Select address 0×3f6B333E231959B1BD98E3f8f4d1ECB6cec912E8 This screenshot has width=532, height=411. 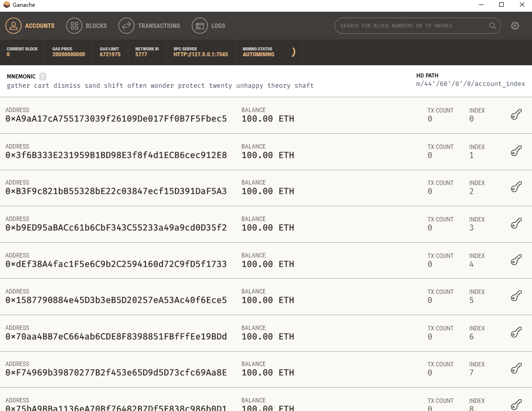pyautogui.click(x=116, y=155)
